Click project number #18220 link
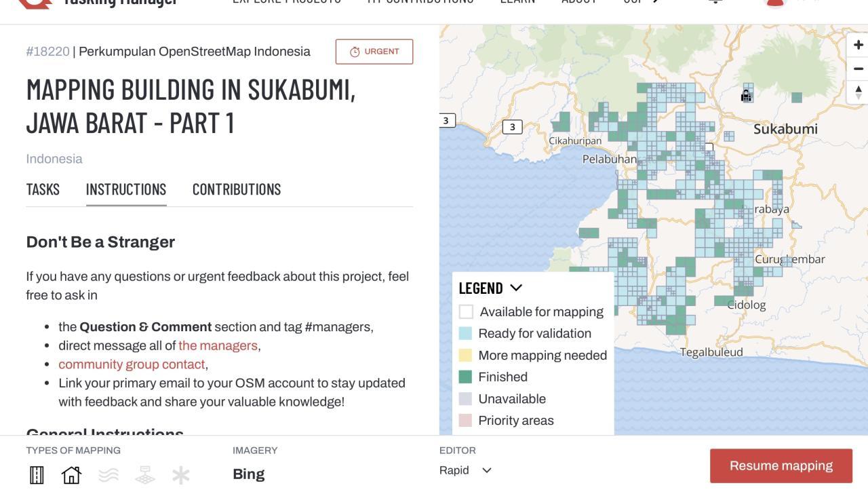This screenshot has height=494, width=868. pyautogui.click(x=47, y=52)
